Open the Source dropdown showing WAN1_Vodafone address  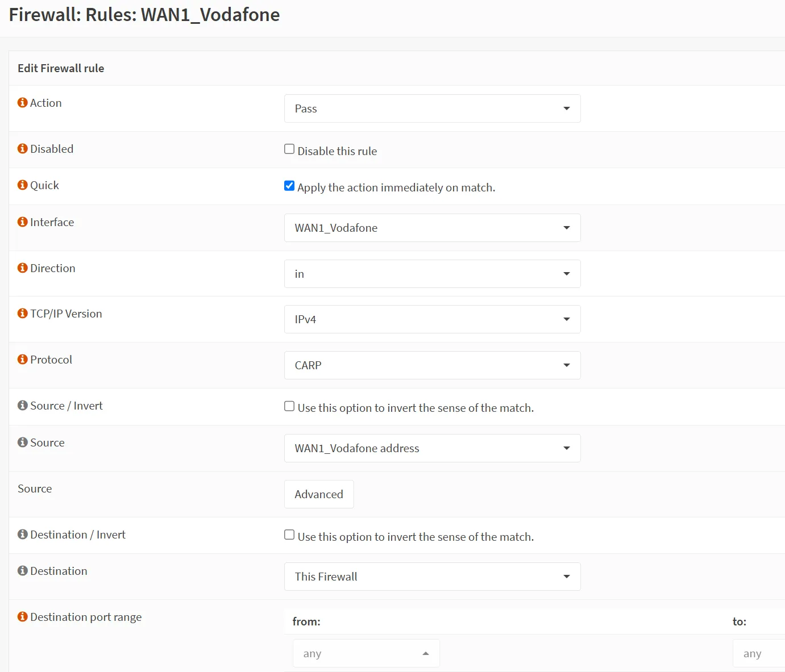(x=433, y=448)
